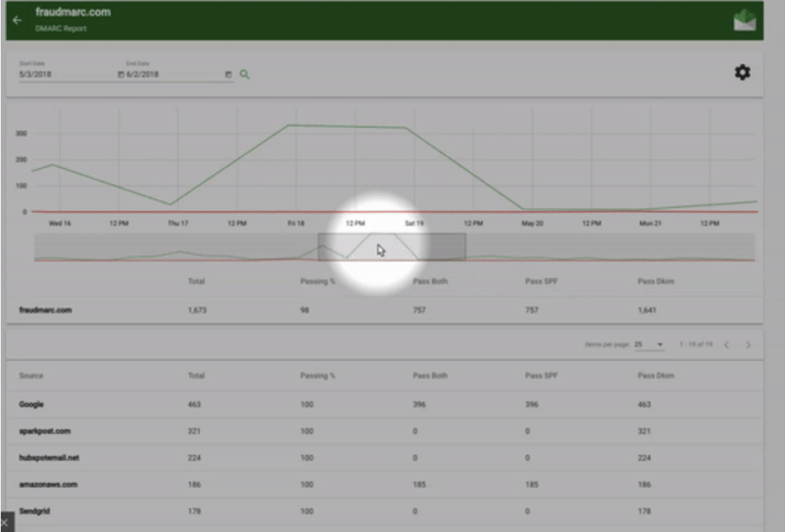Click the envelope logo in the header

coord(743,21)
